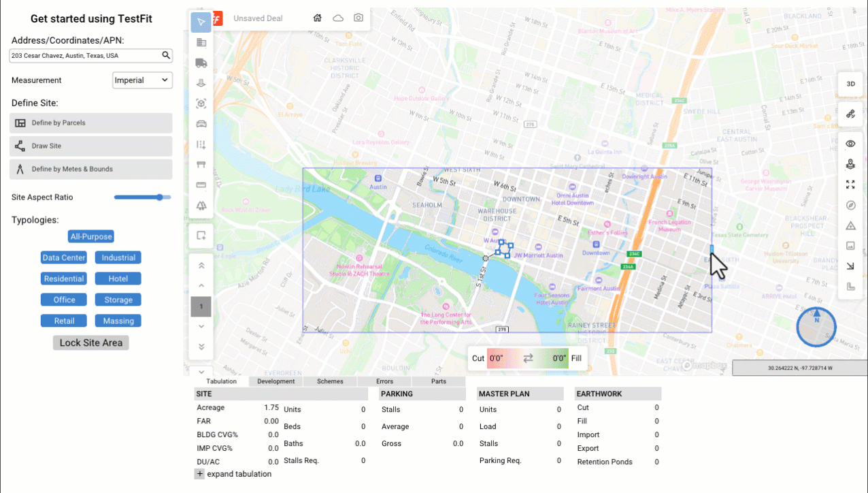
Task: Click the search magnifier in address field
Action: tap(166, 55)
